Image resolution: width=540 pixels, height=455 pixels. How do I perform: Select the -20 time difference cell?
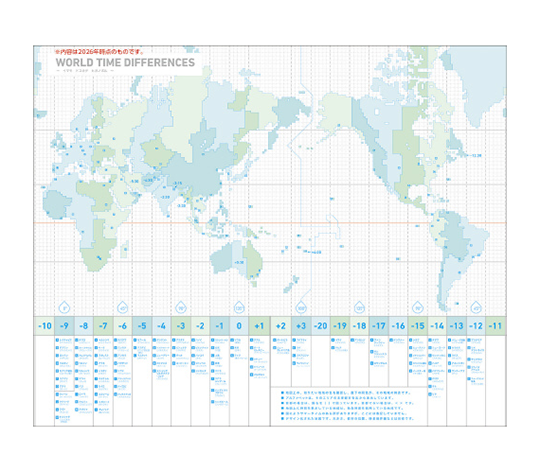pyautogui.click(x=321, y=326)
